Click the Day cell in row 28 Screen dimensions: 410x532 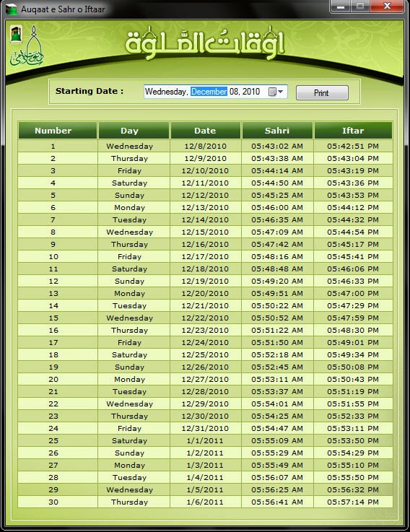pos(134,477)
